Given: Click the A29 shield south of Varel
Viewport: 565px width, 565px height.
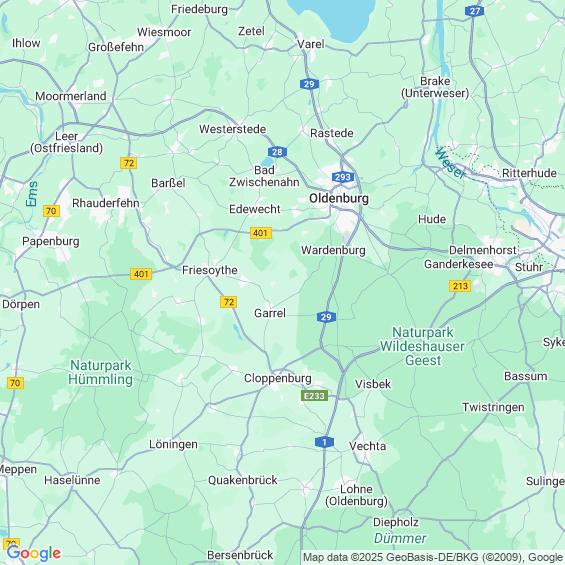Looking at the screenshot, I should (x=309, y=84).
